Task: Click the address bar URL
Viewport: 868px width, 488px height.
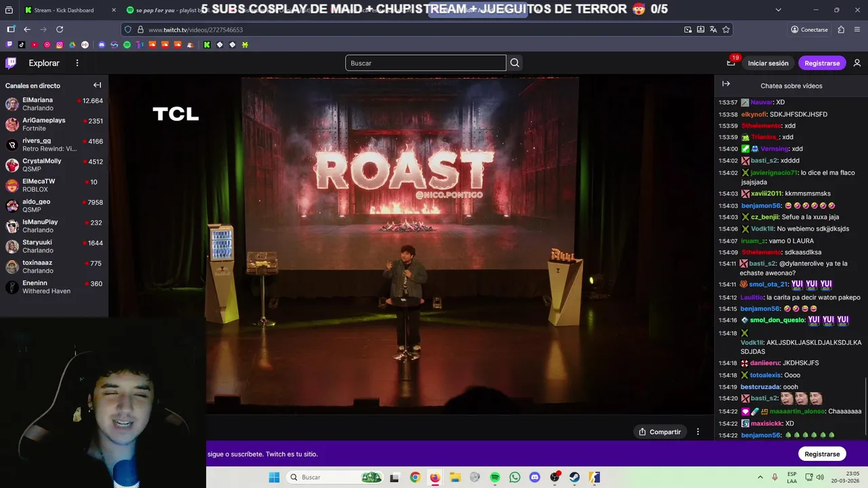Action: coord(196,30)
